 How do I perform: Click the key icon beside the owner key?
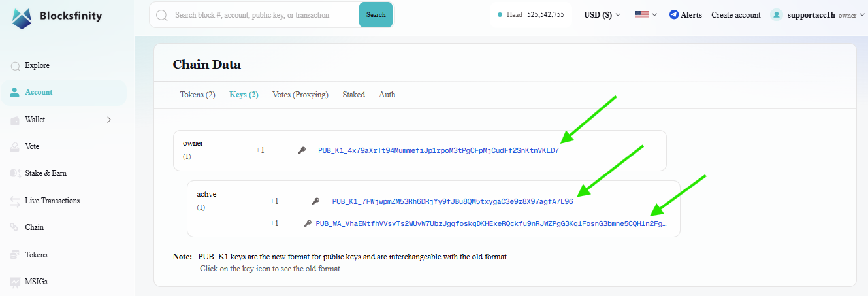[x=302, y=150]
